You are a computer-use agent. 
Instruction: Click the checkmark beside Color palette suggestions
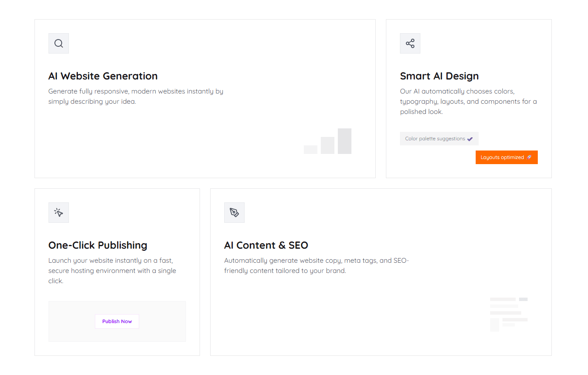470,138
